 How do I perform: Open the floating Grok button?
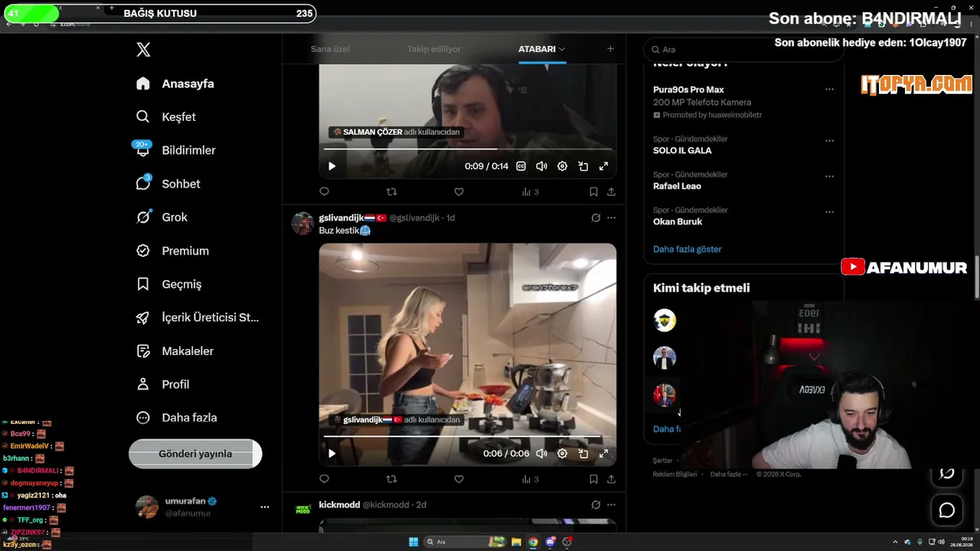coord(947,473)
